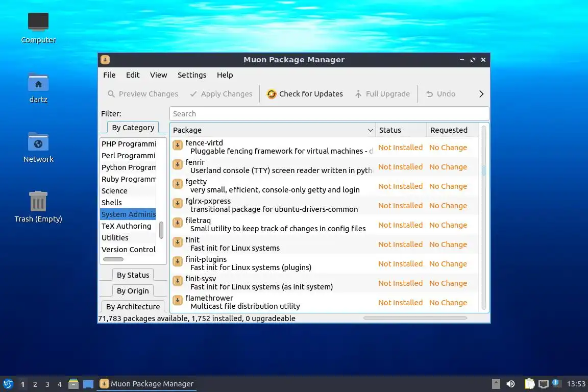This screenshot has height=392, width=588.
Task: Open the File menu
Action: [109, 75]
